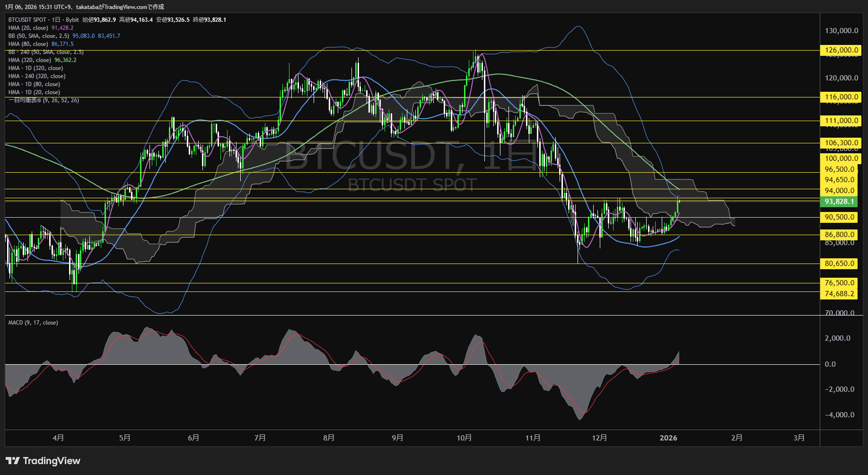This screenshot has height=475, width=868.
Task: Select the BTCUSDT SPOT symbol title
Action: click(x=27, y=20)
